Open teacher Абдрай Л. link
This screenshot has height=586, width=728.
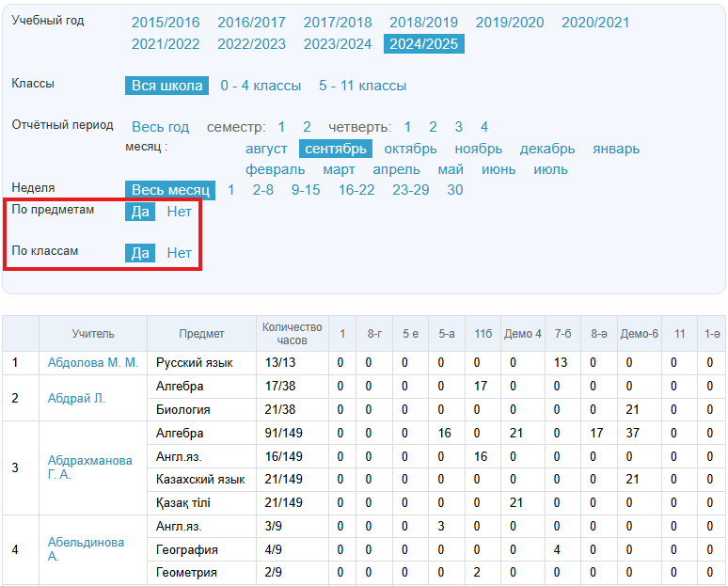click(76, 398)
